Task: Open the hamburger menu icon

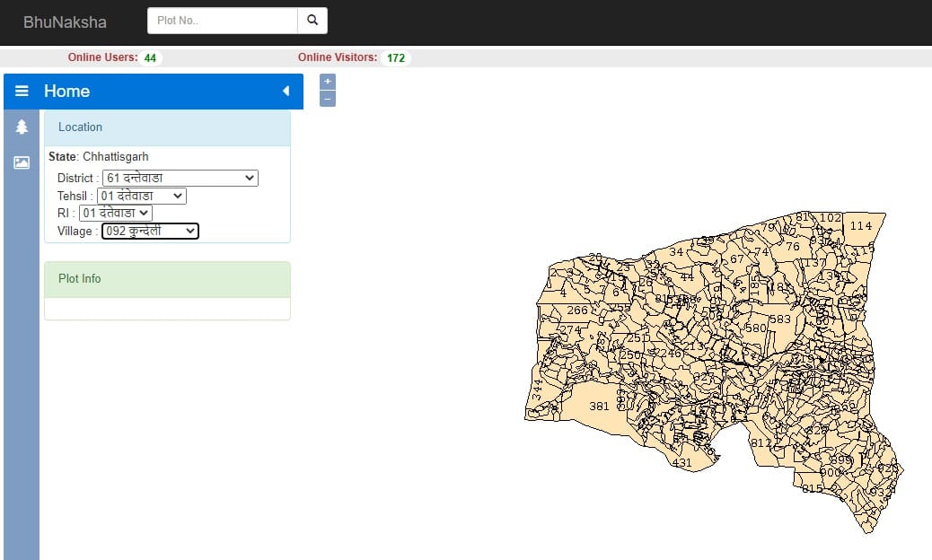Action: click(x=22, y=91)
